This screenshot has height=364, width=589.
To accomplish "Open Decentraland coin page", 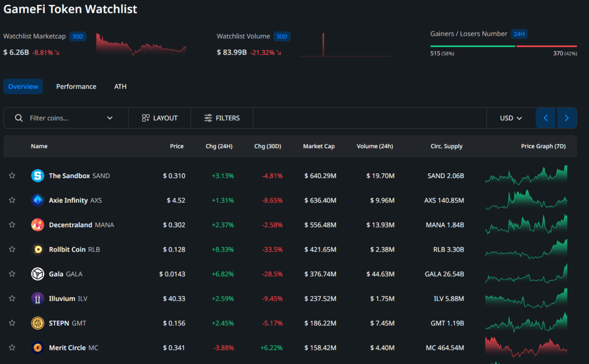I will pos(71,225).
